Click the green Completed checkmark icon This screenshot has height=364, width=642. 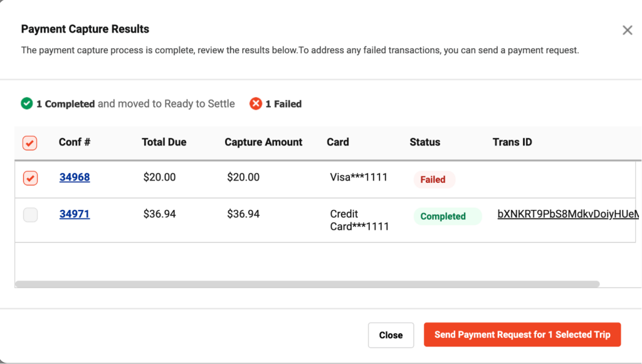[26, 103]
